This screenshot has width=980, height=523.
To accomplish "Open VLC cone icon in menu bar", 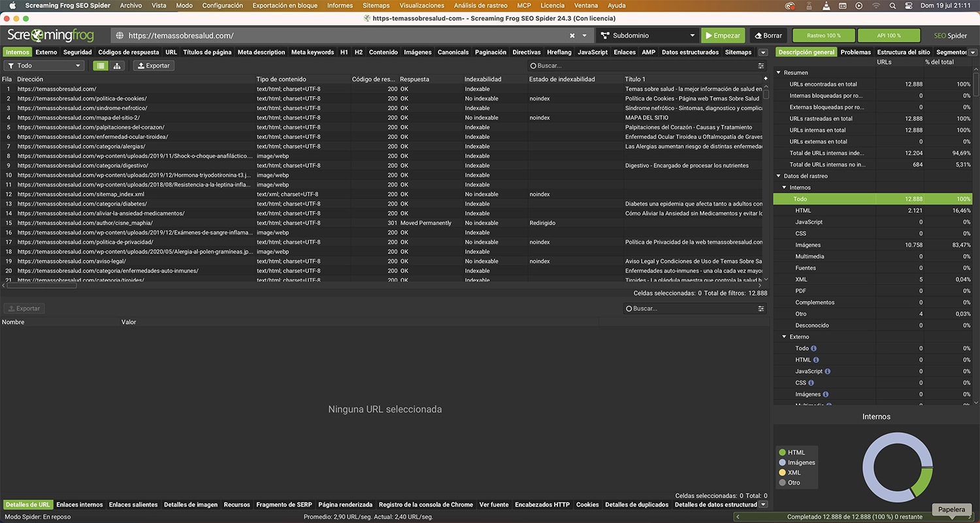I will (826, 5).
